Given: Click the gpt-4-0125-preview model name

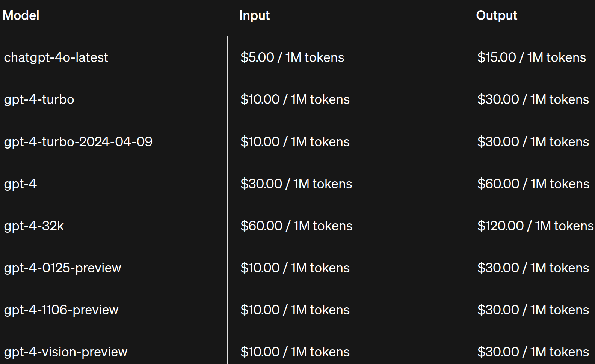Looking at the screenshot, I should click(62, 268).
